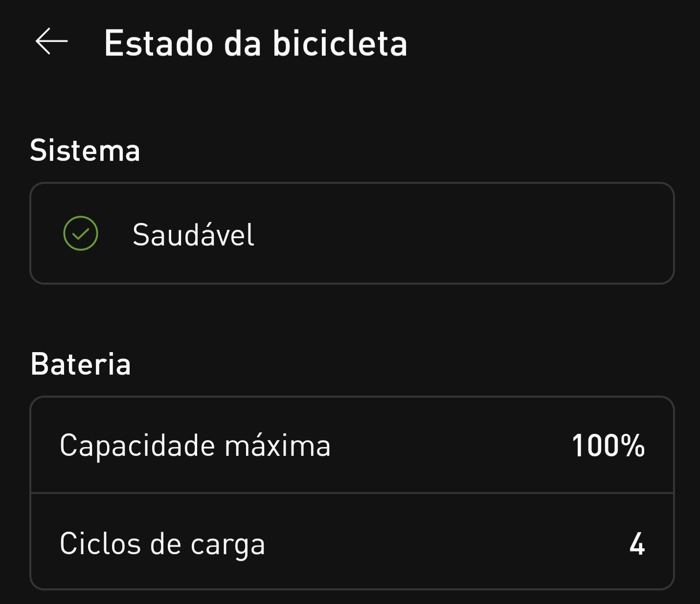Click the word "Estado" in the title

pyautogui.click(x=159, y=44)
